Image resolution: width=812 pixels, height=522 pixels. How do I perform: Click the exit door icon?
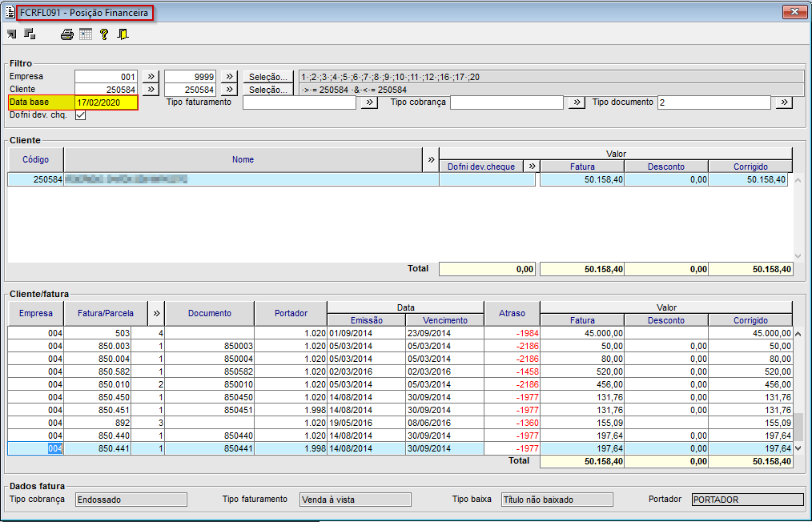(123, 34)
